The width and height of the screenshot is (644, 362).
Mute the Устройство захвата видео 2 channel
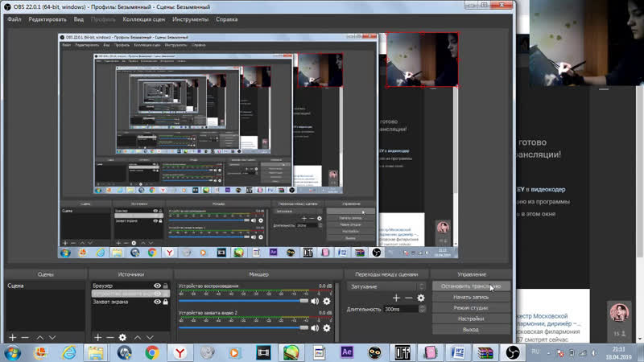coord(315,328)
